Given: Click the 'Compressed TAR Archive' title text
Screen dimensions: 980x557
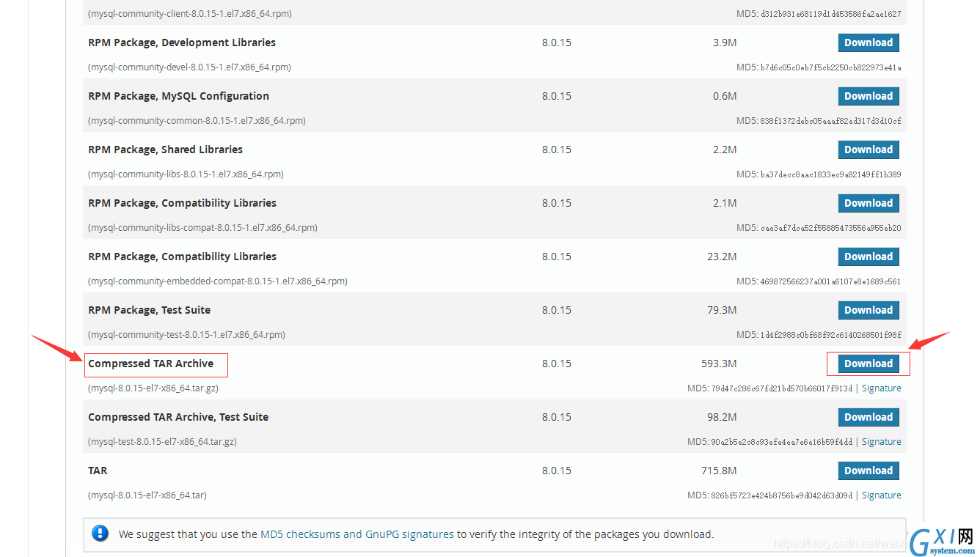Looking at the screenshot, I should point(150,364).
